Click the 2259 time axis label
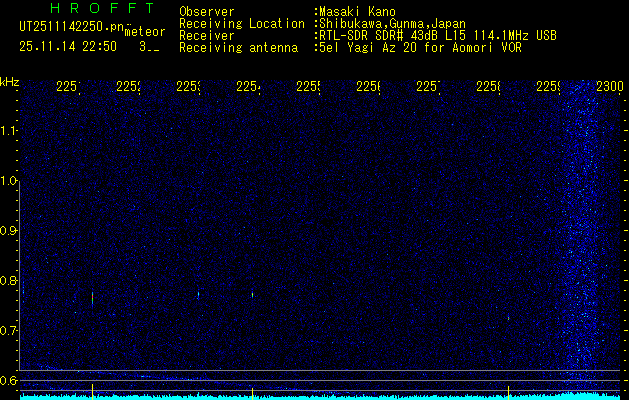Screen dimensions: 629x400 pos(548,86)
